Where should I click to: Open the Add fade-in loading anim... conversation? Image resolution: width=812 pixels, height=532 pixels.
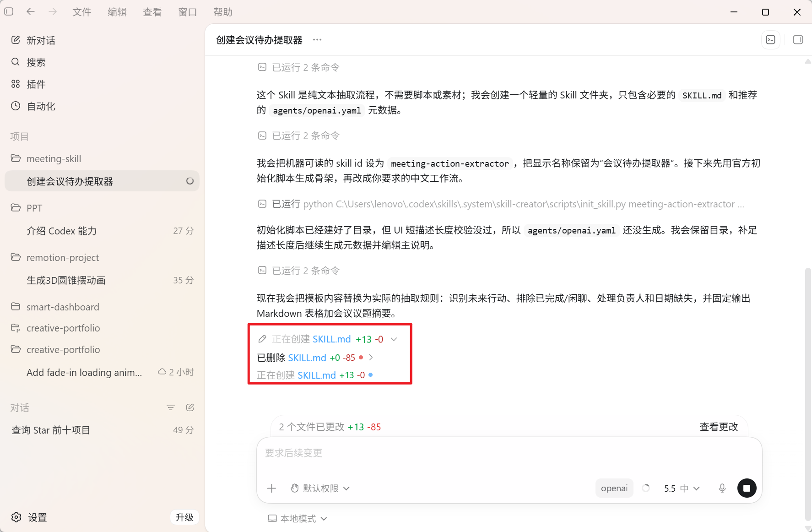(102, 372)
